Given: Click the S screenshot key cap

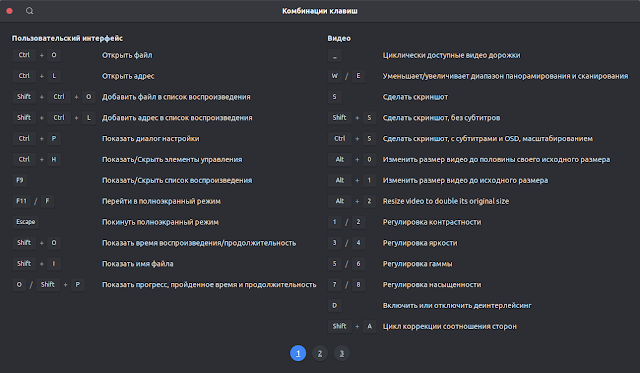Looking at the screenshot, I should (335, 97).
